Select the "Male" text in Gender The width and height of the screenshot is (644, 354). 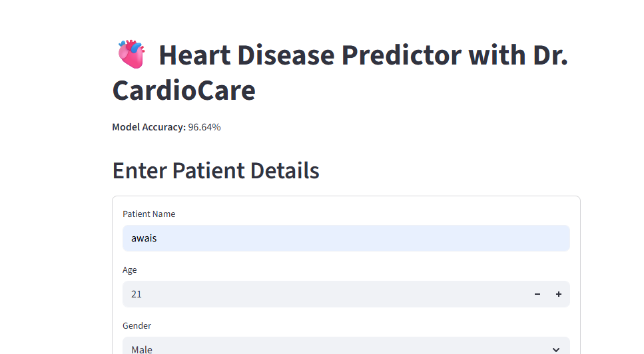pos(142,349)
